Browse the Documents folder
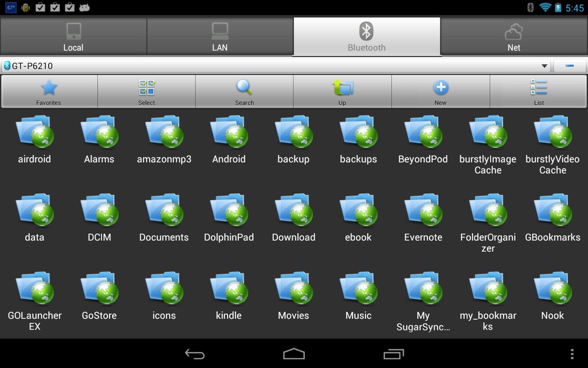588x368 pixels. [x=164, y=218]
